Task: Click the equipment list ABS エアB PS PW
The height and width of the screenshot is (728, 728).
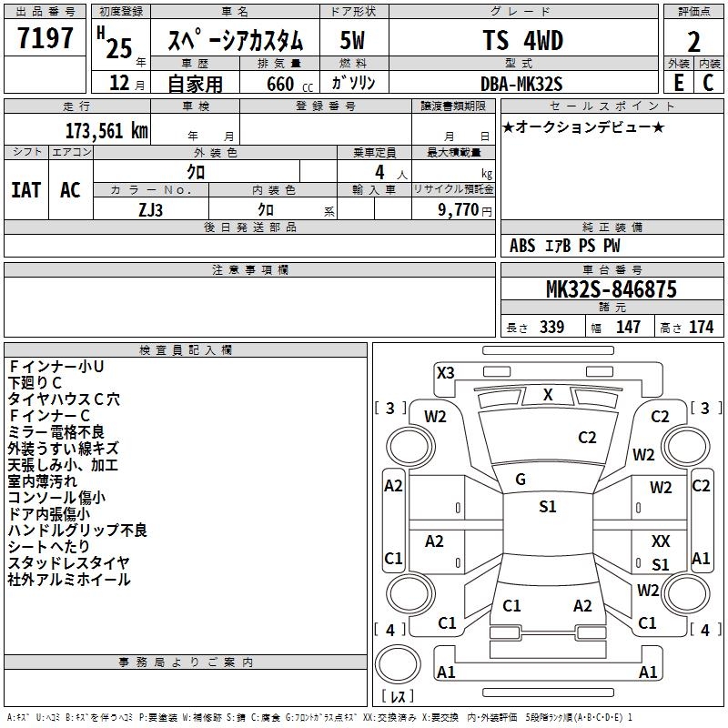Action: point(564,246)
